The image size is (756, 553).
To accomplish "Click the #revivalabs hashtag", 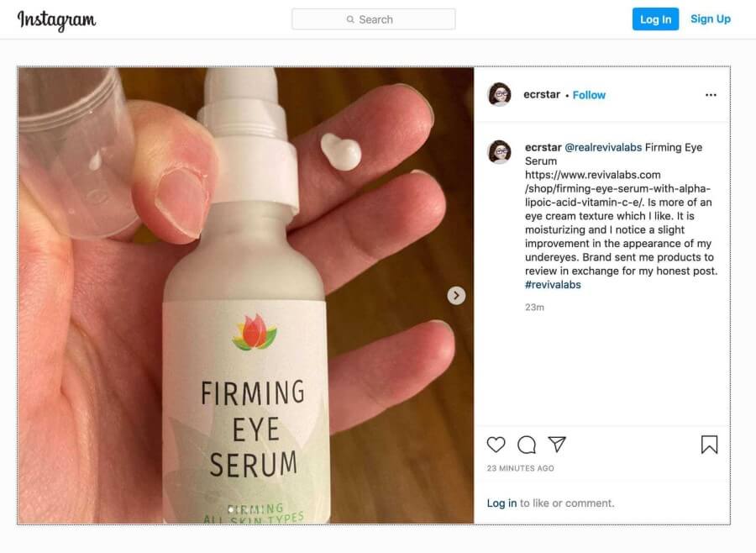I will (x=553, y=285).
